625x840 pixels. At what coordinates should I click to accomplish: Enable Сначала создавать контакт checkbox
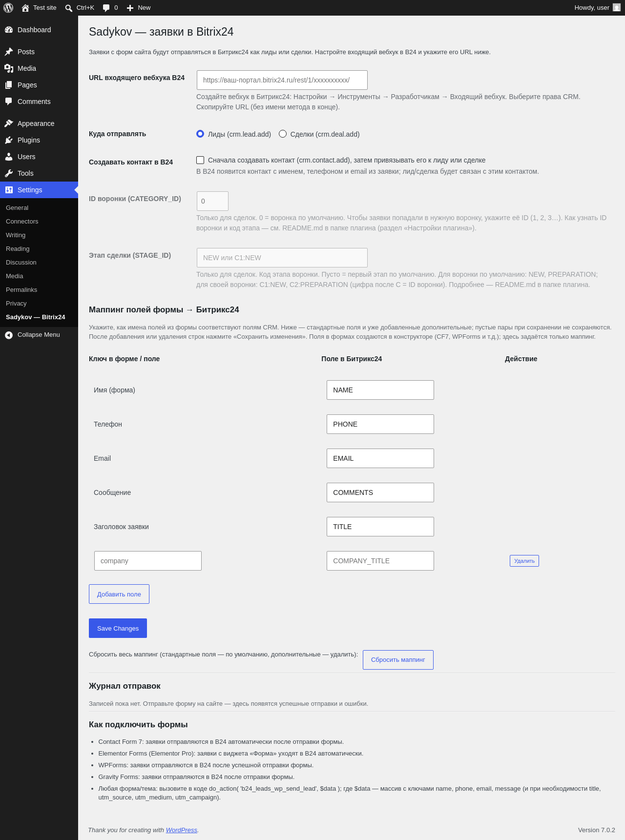pos(200,160)
